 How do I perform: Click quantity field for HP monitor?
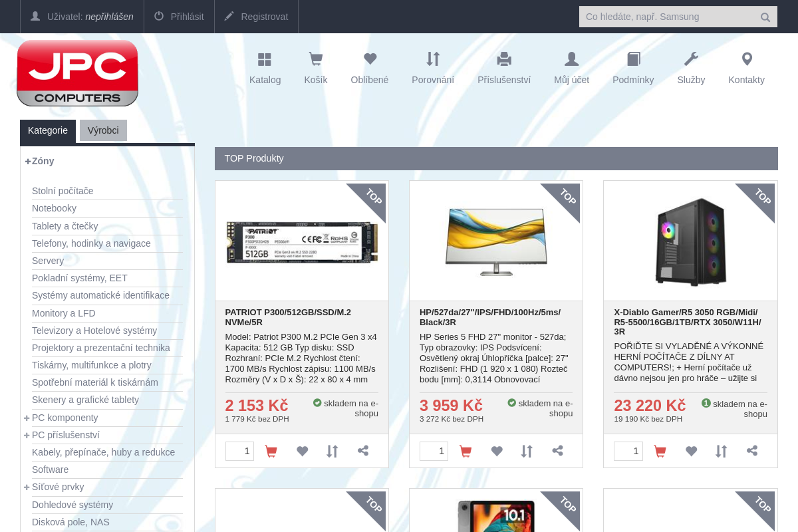(x=434, y=451)
